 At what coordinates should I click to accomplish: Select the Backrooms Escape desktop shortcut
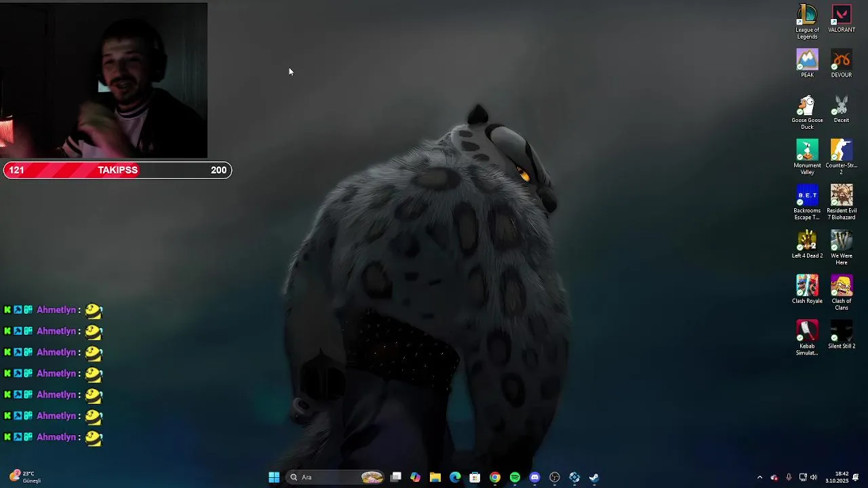(807, 202)
